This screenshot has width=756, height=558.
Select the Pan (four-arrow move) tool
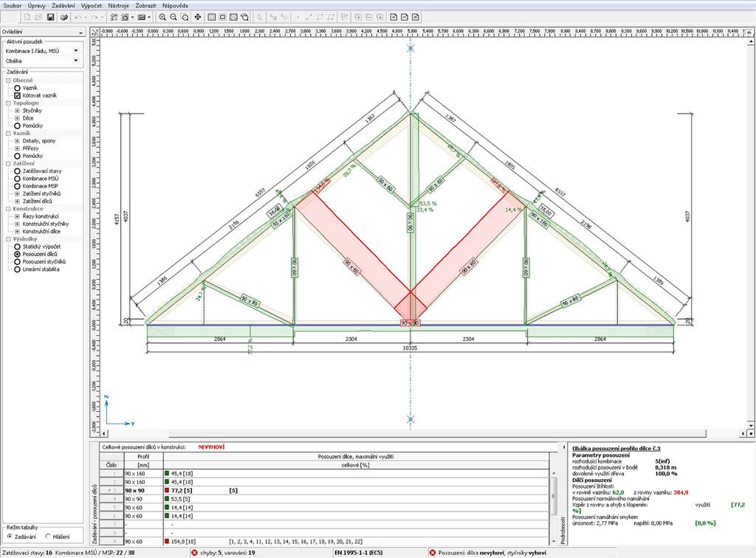point(198,16)
